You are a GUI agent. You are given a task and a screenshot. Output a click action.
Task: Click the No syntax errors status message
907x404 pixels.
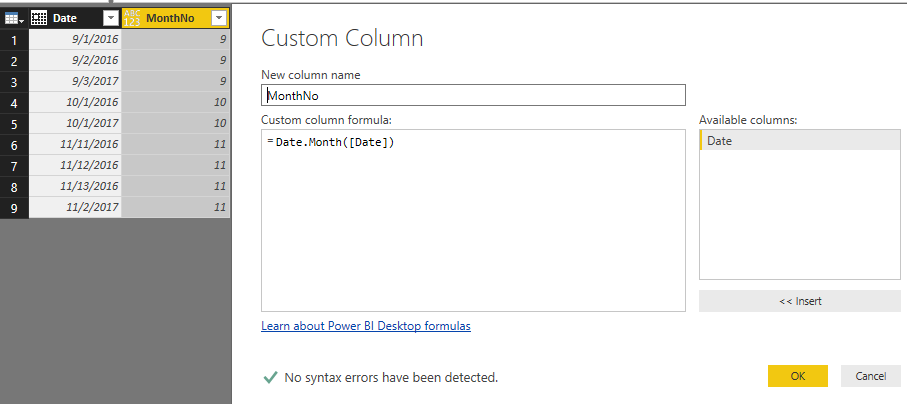[x=391, y=378]
